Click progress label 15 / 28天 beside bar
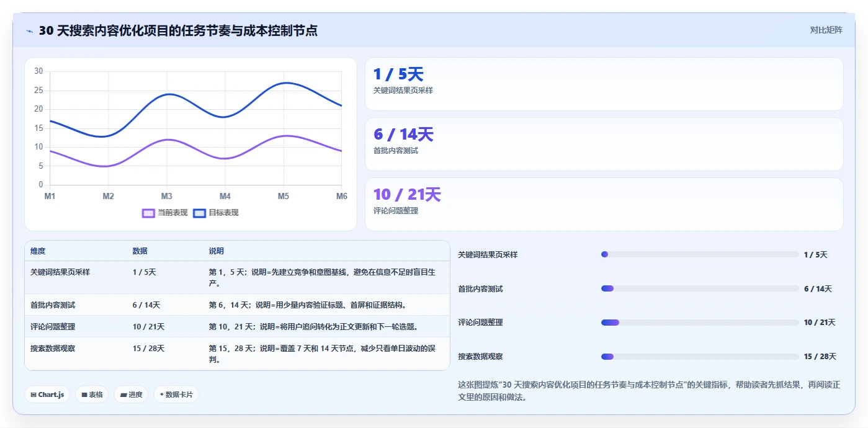The image size is (868, 428). pos(820,357)
